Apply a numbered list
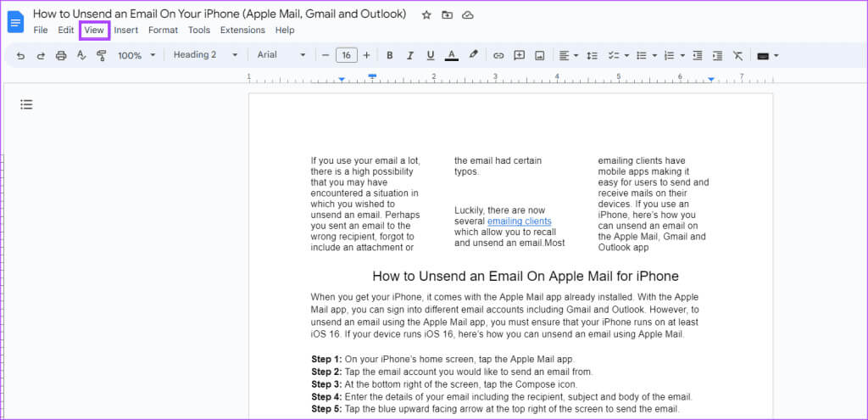868x420 pixels. click(x=670, y=55)
